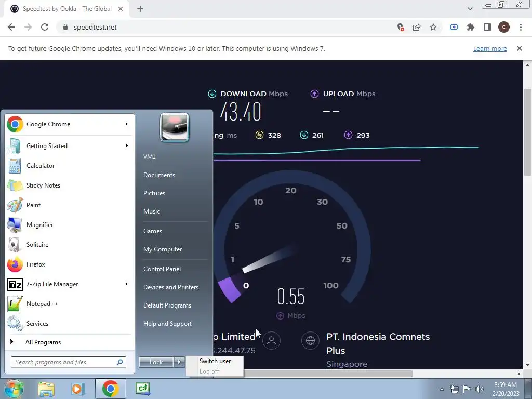The width and height of the screenshot is (532, 399).
Task: Open the C# app taskbar icon
Action: [x=142, y=389]
